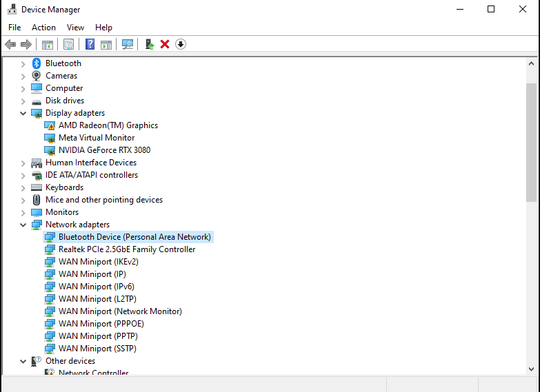
Task: Click the blue Help question-mark icon
Action: click(90, 44)
